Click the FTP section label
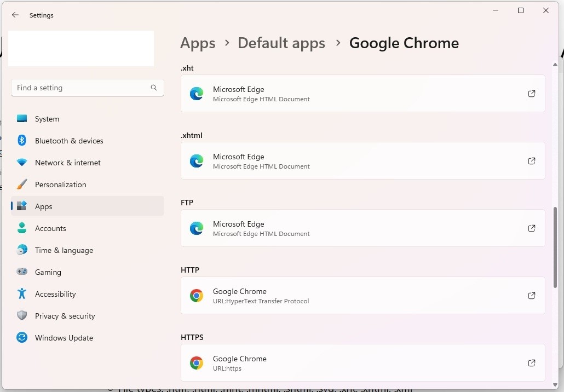This screenshot has width=564, height=392. (x=187, y=203)
